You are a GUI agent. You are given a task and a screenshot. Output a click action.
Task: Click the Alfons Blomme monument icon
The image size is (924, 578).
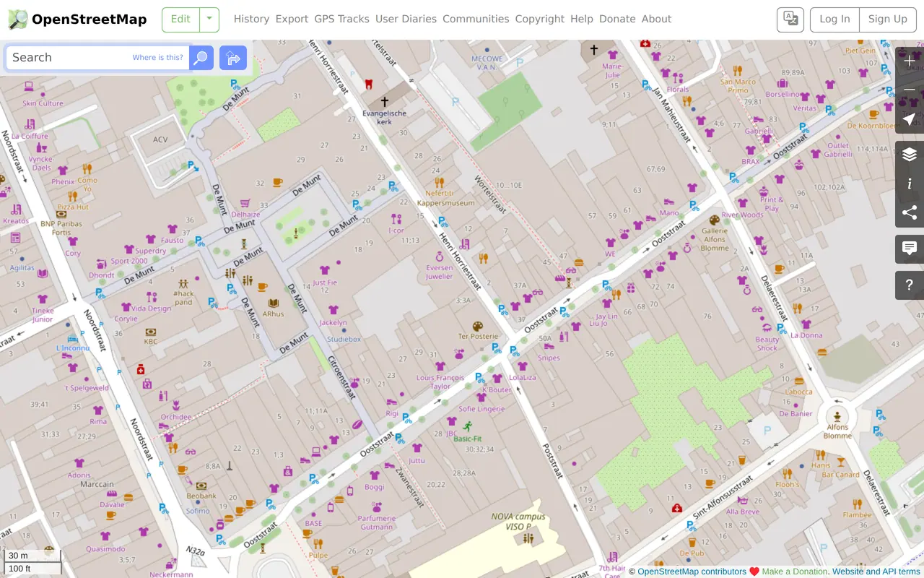click(x=837, y=416)
